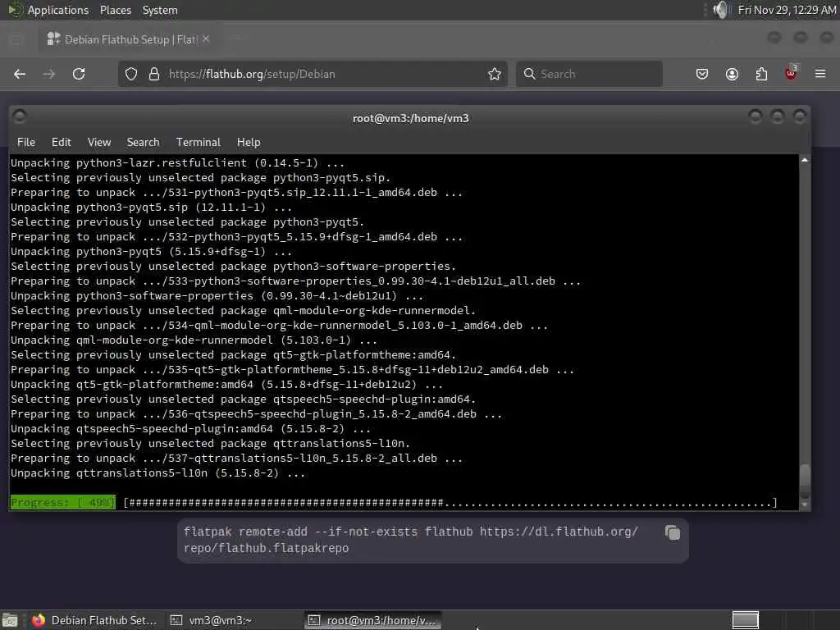Image resolution: width=840 pixels, height=630 pixels.
Task: Click the terminal window menu button
Action: click(x=20, y=116)
